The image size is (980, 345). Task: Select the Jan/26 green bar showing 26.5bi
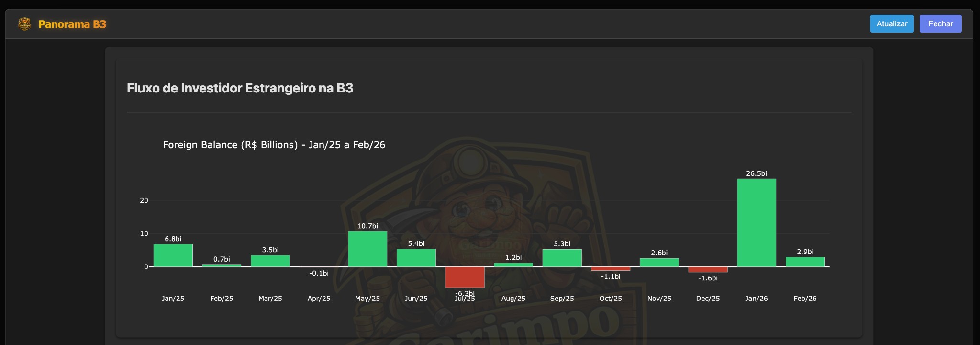click(x=756, y=223)
